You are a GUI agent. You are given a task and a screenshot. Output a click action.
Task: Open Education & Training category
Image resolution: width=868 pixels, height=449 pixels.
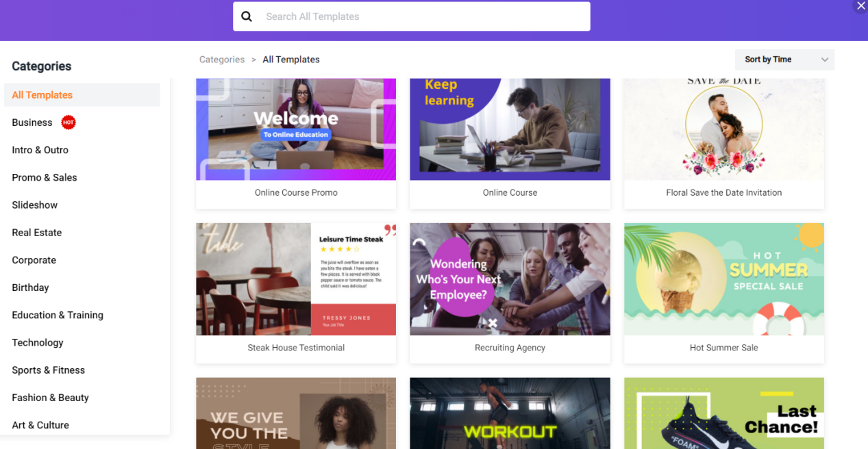[x=58, y=315]
